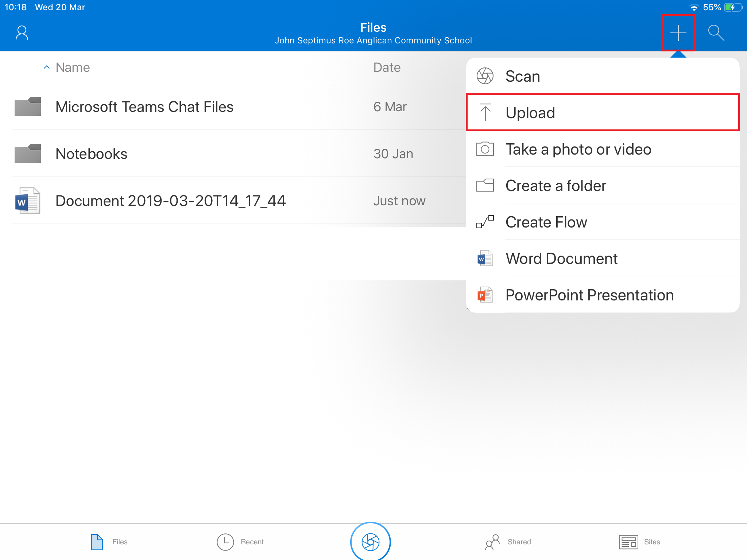Tap the 6 Mar date entry

tap(390, 106)
